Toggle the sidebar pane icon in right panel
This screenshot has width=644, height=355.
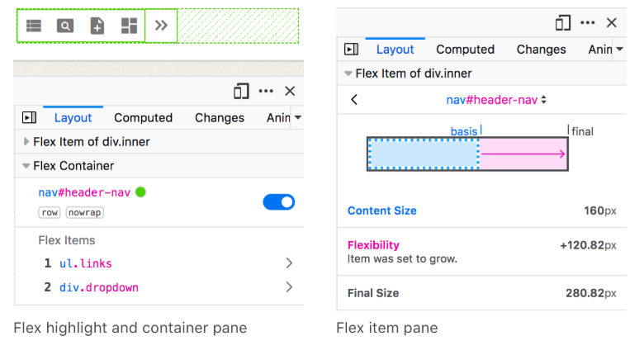[x=351, y=50]
